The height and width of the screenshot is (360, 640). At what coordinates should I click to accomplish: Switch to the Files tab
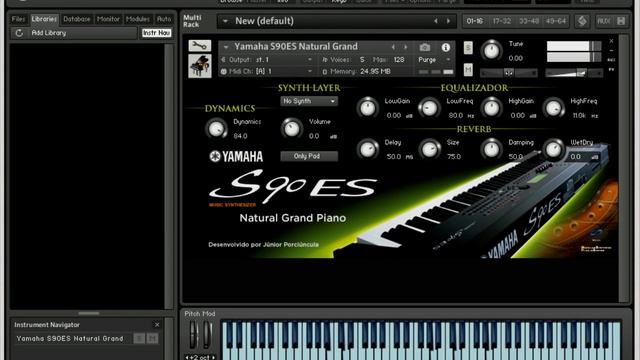[18, 19]
